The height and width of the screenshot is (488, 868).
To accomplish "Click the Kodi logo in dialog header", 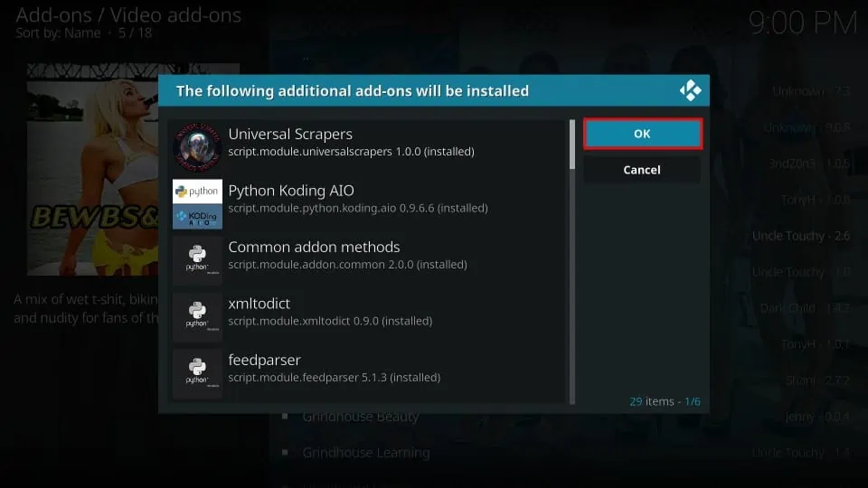I will [x=690, y=90].
